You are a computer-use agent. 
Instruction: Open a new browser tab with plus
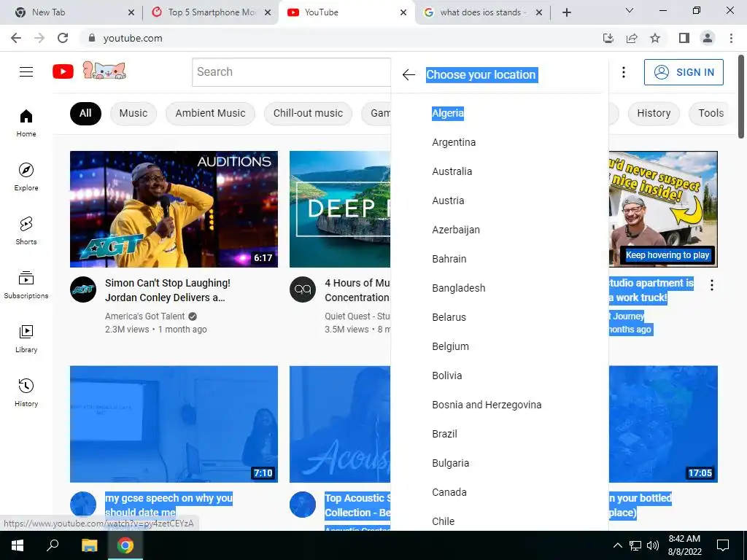pyautogui.click(x=566, y=12)
